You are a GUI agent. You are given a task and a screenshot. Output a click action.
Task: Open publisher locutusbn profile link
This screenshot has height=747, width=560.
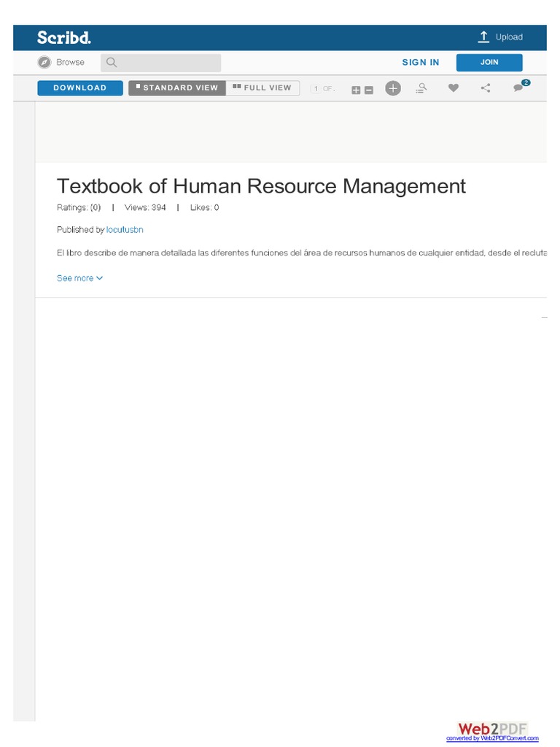click(125, 230)
